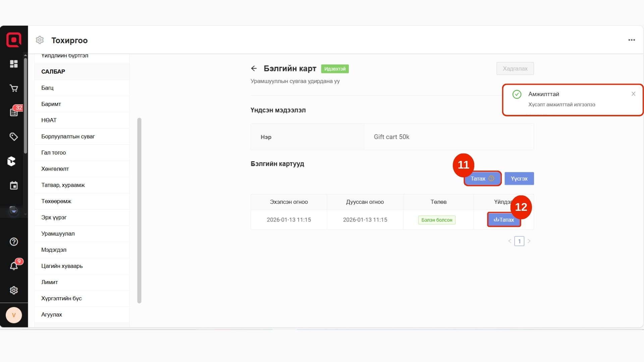Open the price tag icon in the sidebar

point(14,137)
